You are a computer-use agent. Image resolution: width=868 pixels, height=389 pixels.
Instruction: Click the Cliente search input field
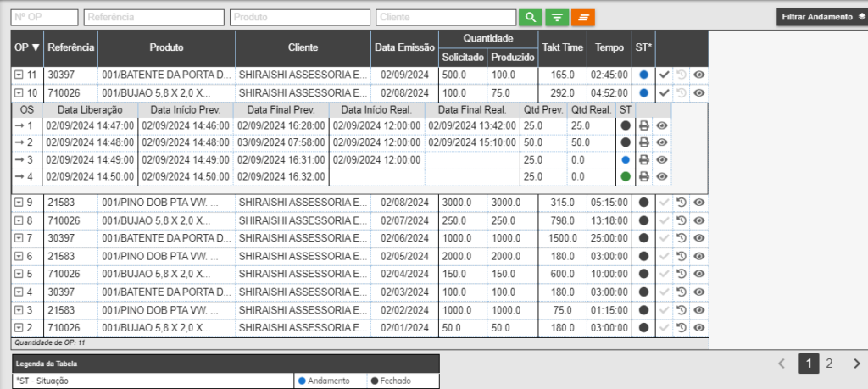445,17
